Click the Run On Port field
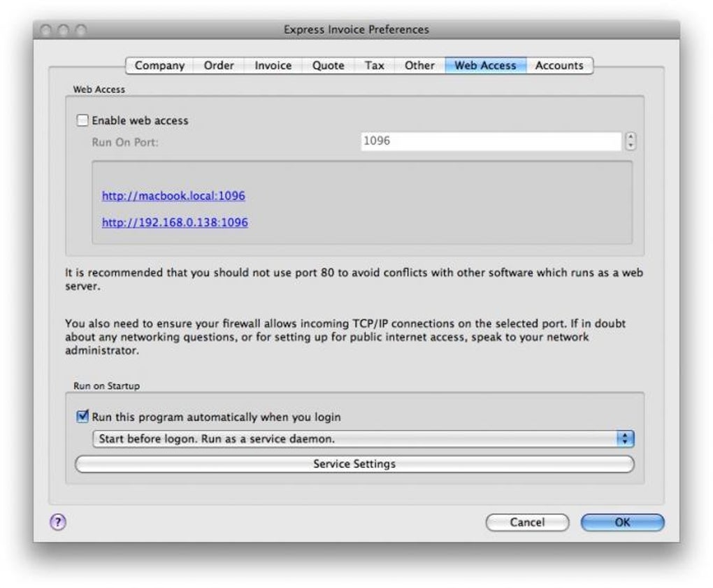Image resolution: width=713 pixels, height=588 pixels. 491,141
